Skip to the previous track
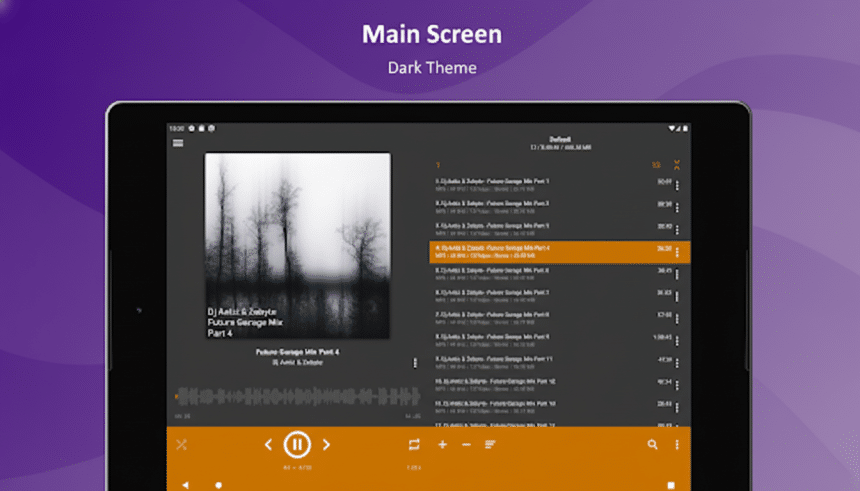This screenshot has width=860, height=491. [268, 444]
